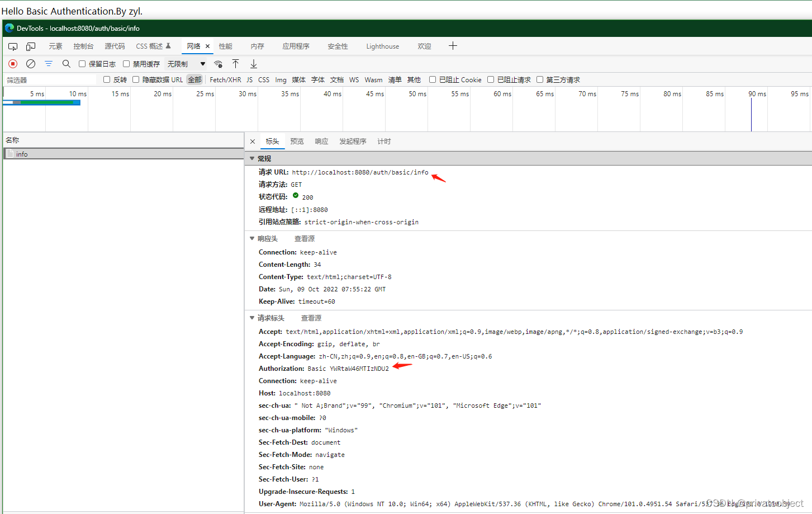Screen dimensions: 812x514
Task: Click the import HAR upload arrow
Action: 236,64
